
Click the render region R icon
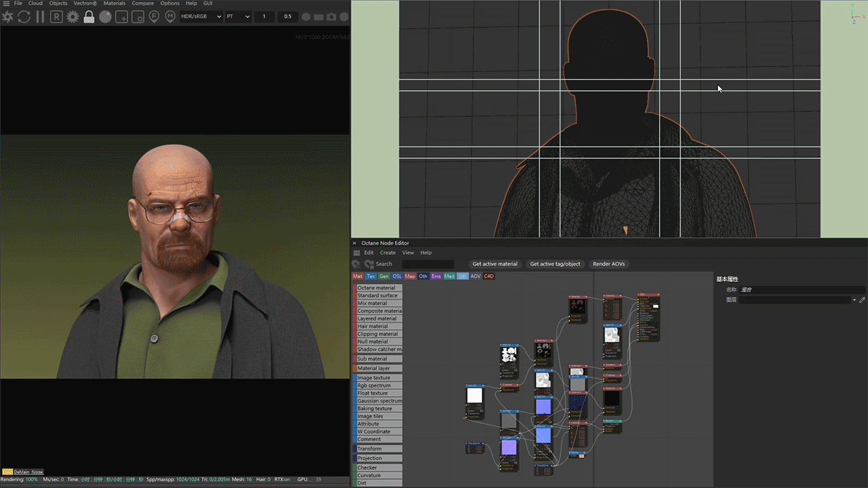click(56, 16)
